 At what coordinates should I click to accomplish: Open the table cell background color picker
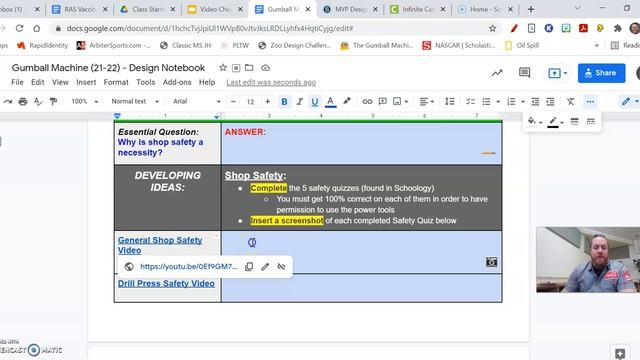(534, 121)
